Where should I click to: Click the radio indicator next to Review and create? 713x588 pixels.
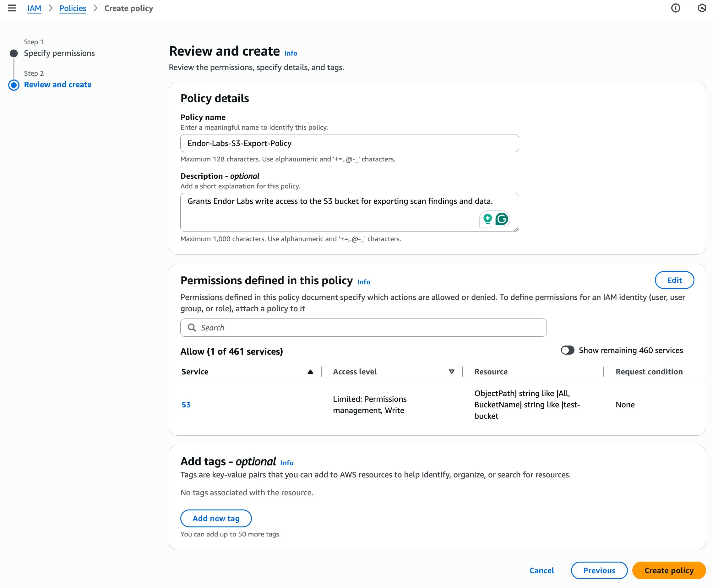14,85
